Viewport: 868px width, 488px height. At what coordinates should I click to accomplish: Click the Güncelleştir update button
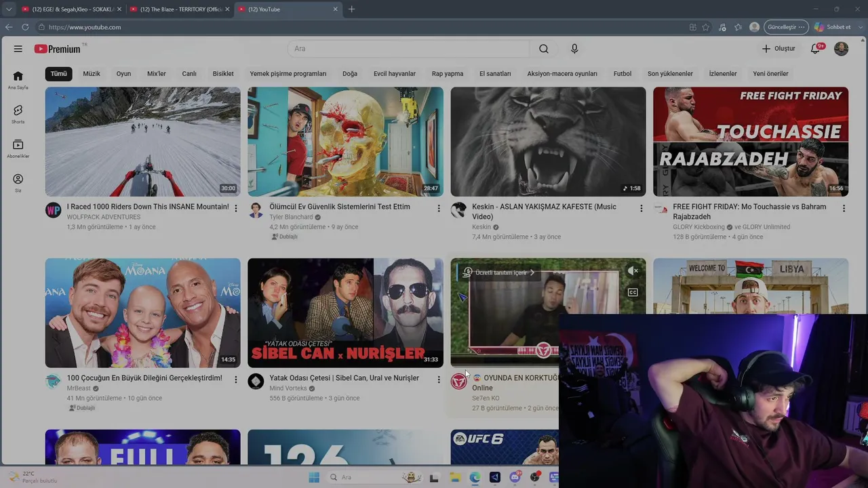tap(787, 27)
